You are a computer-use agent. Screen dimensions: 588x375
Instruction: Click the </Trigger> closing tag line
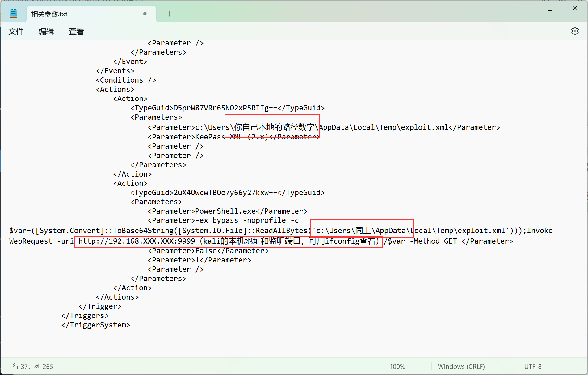(100, 306)
